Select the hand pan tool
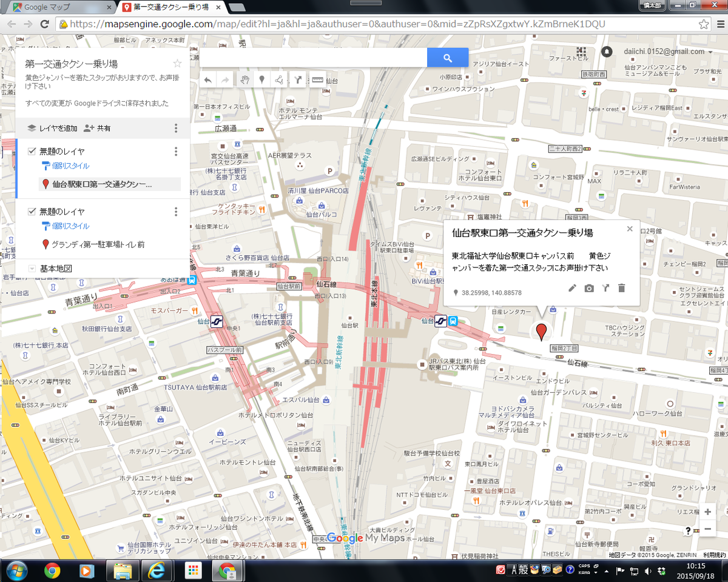This screenshot has width=728, height=582. [244, 80]
